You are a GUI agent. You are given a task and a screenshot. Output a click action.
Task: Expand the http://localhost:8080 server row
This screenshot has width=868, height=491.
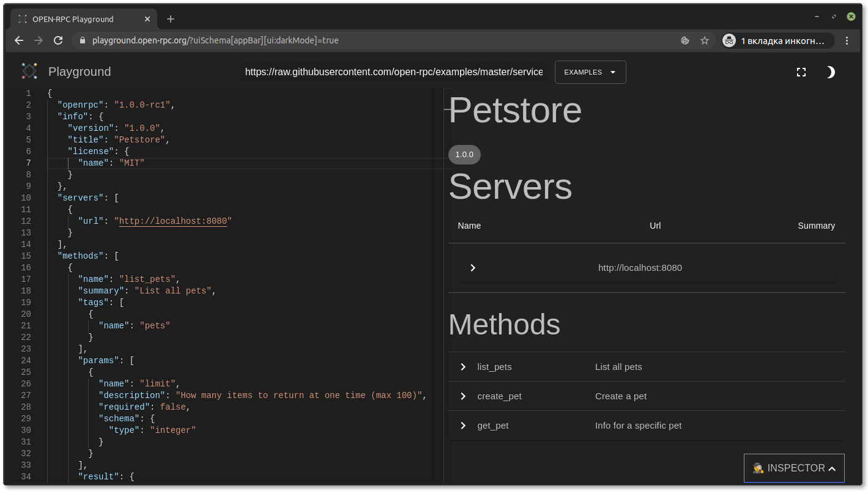pos(472,267)
